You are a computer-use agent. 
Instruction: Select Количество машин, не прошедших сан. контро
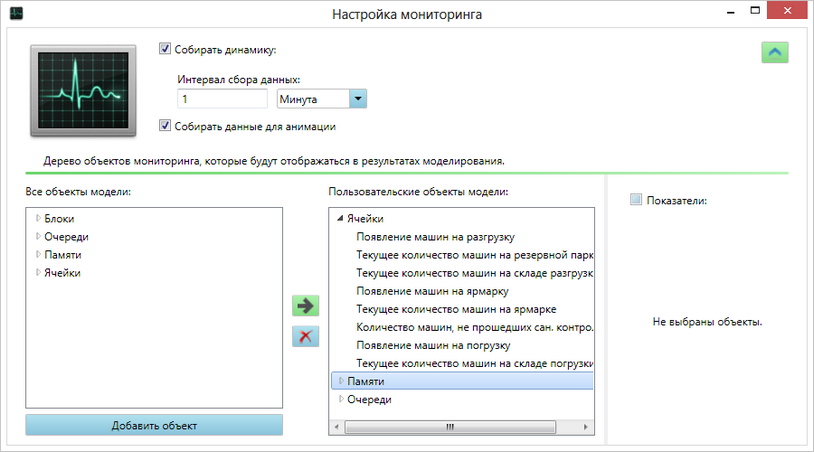pyautogui.click(x=474, y=327)
